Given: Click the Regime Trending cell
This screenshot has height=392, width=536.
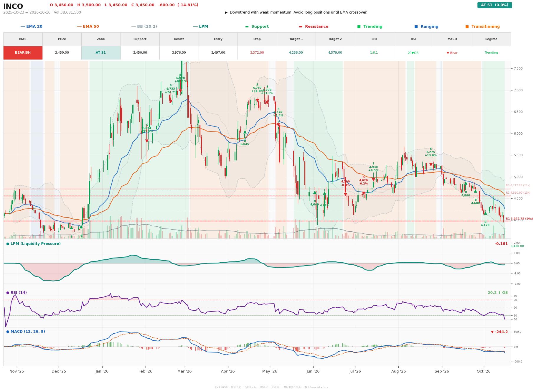Looking at the screenshot, I should [491, 53].
